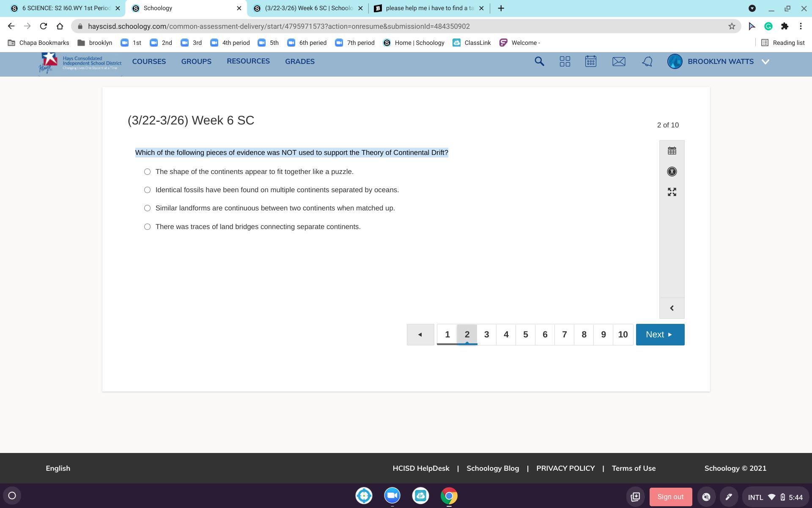Open the PRIVACY POLICY link
This screenshot has width=812, height=508.
565,468
